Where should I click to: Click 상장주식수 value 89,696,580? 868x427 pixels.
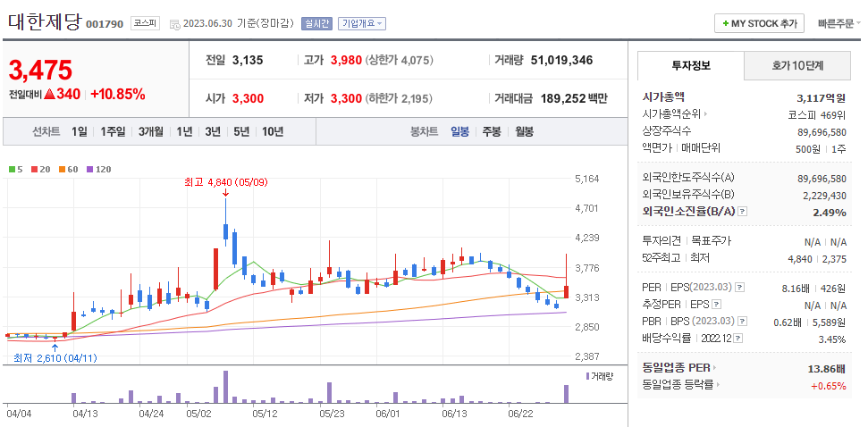822,131
